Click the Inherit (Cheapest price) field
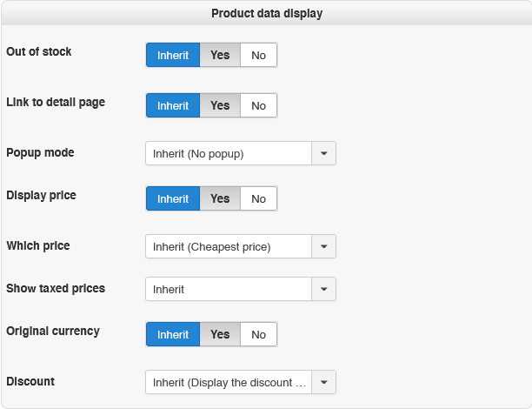Image resolution: width=532 pixels, height=409 pixels. click(x=229, y=246)
